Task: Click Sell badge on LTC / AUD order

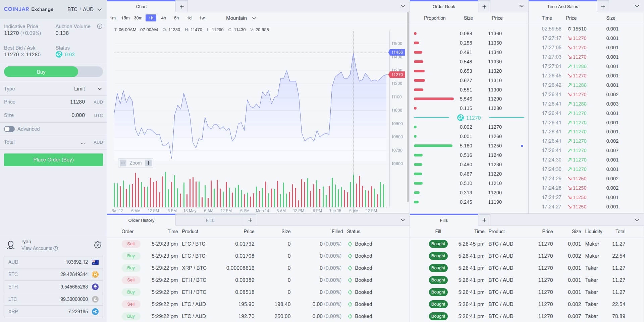Action: pyautogui.click(x=131, y=304)
